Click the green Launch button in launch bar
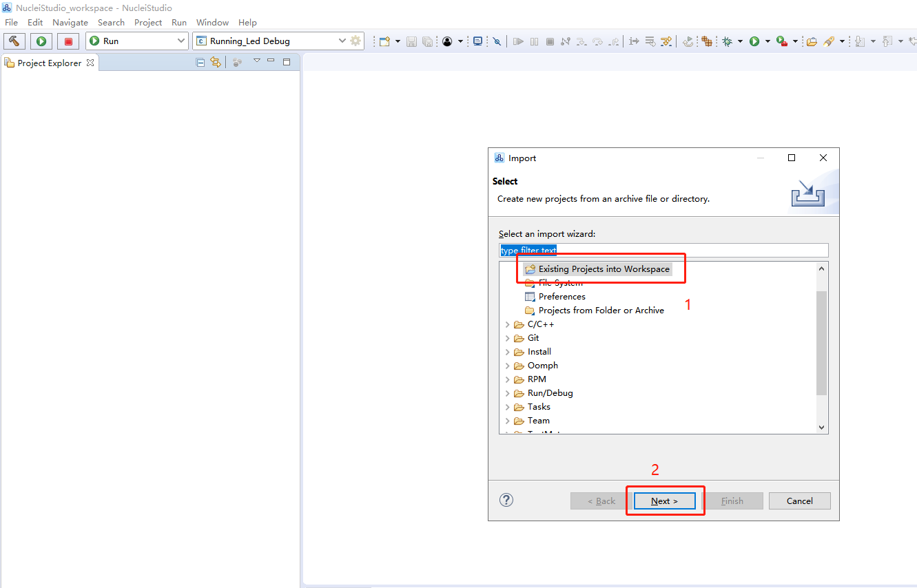The height and width of the screenshot is (588, 917). tap(41, 41)
